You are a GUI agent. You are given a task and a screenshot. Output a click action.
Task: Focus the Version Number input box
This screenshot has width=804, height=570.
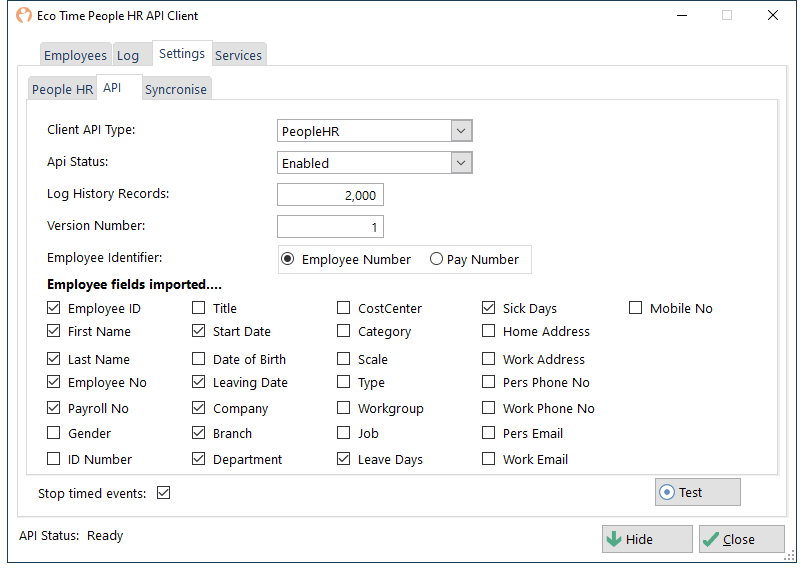pyautogui.click(x=330, y=227)
